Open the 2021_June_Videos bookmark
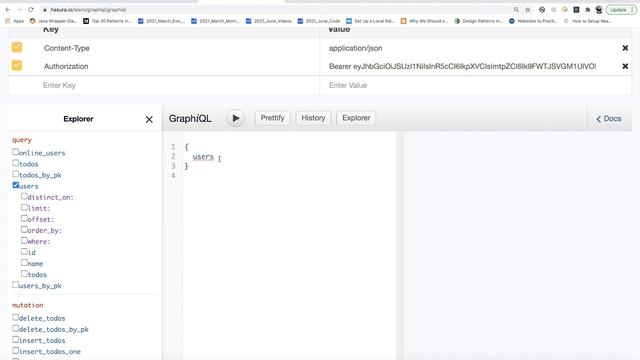640x360 pixels. [269, 21]
